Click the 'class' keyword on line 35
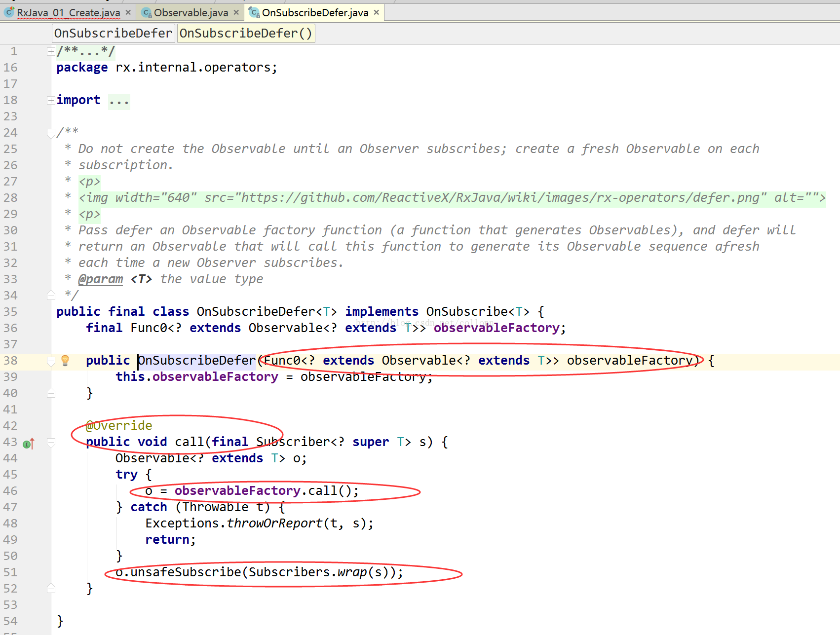Viewport: 840px width, 635px height. pyautogui.click(x=171, y=312)
